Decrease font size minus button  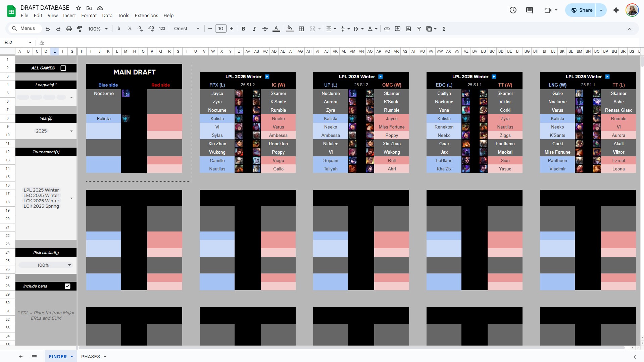[x=210, y=29]
